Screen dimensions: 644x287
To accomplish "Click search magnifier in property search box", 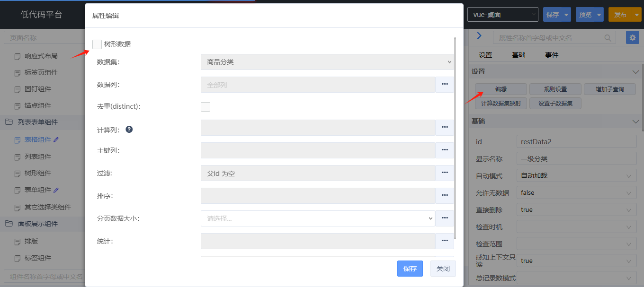I will coord(608,38).
